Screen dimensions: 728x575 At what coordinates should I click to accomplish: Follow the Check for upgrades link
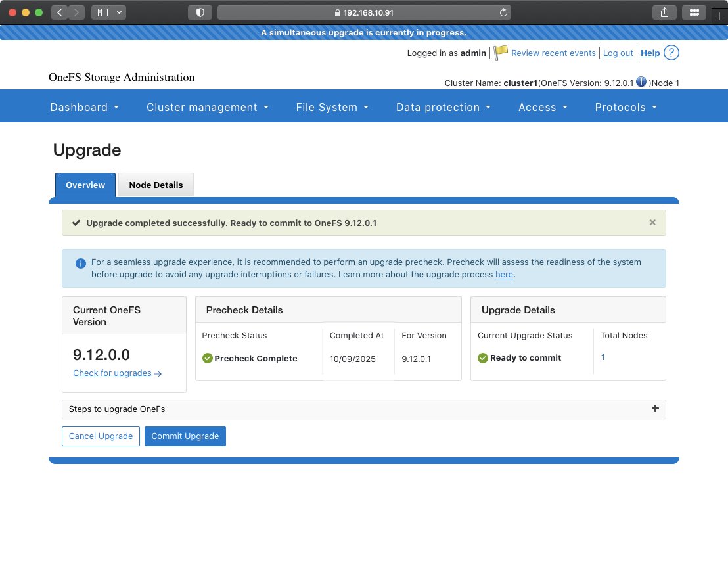(112, 373)
